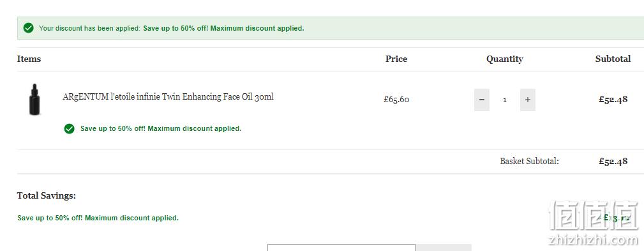Click the £65.60 item price
This screenshot has height=251, width=644.
click(x=396, y=100)
